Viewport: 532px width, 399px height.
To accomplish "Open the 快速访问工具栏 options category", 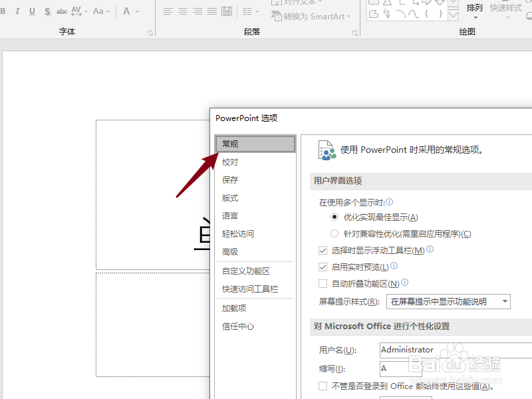I will pos(255,289).
